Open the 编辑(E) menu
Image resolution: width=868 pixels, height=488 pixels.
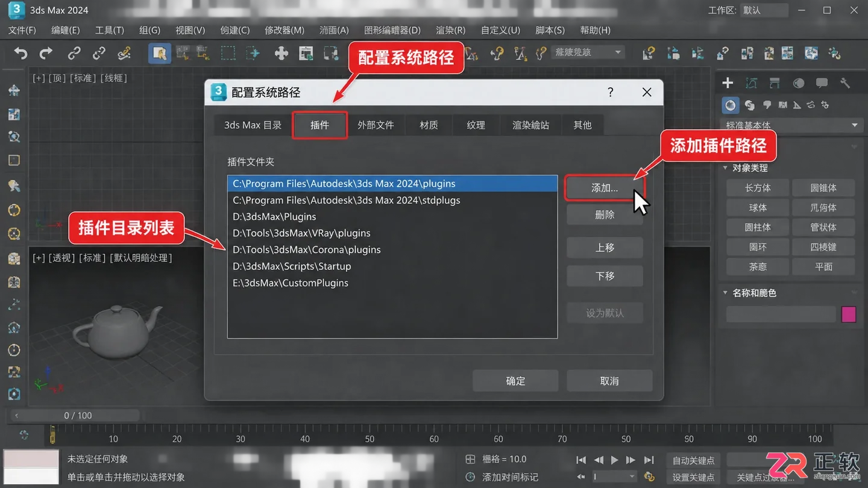pyautogui.click(x=65, y=30)
